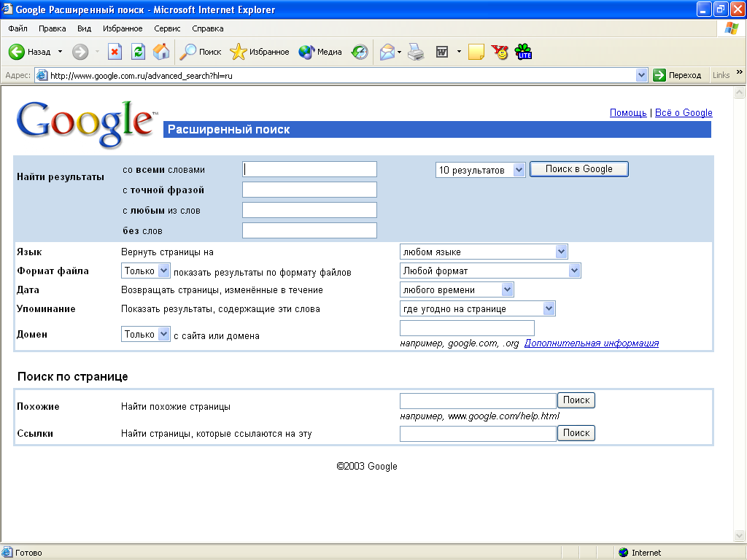This screenshot has height=560, width=747.
Task: Open the 'Любой формат' dropdown
Action: click(490, 271)
